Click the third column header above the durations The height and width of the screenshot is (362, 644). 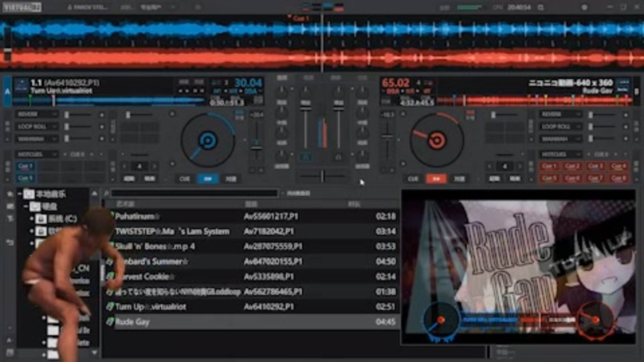click(x=354, y=204)
